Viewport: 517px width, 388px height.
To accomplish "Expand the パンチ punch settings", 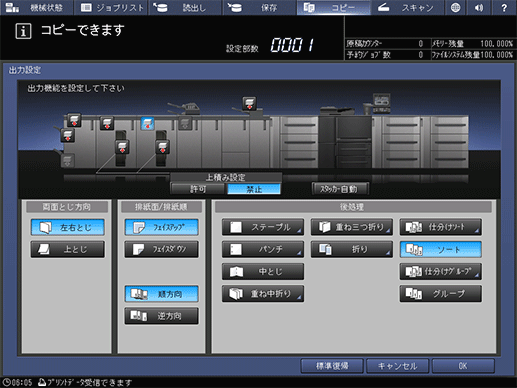I will [x=263, y=249].
